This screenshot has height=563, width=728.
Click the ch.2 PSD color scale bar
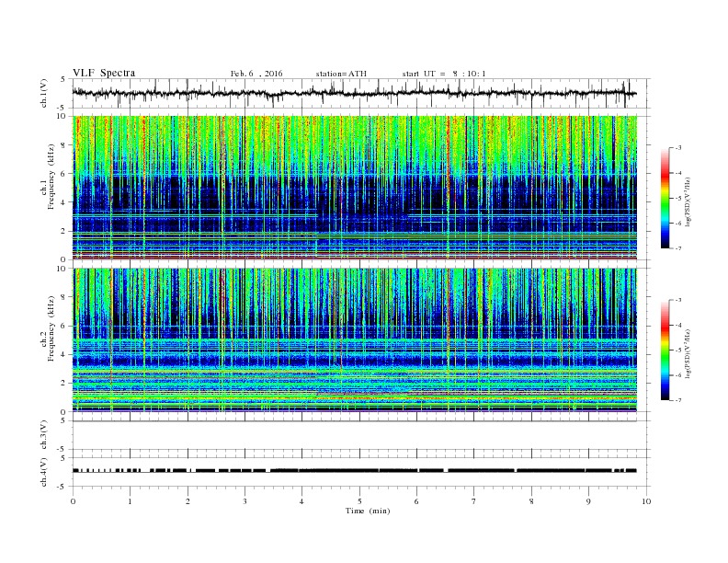665,350
